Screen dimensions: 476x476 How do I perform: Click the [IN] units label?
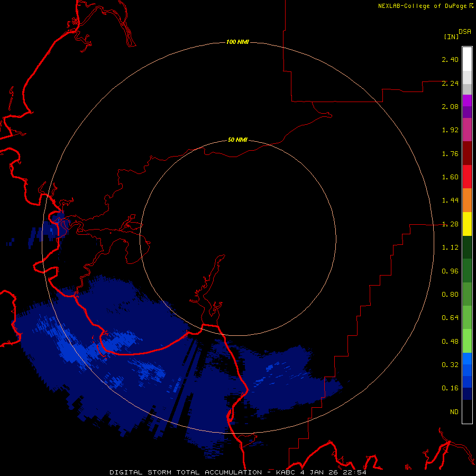pyautogui.click(x=451, y=36)
